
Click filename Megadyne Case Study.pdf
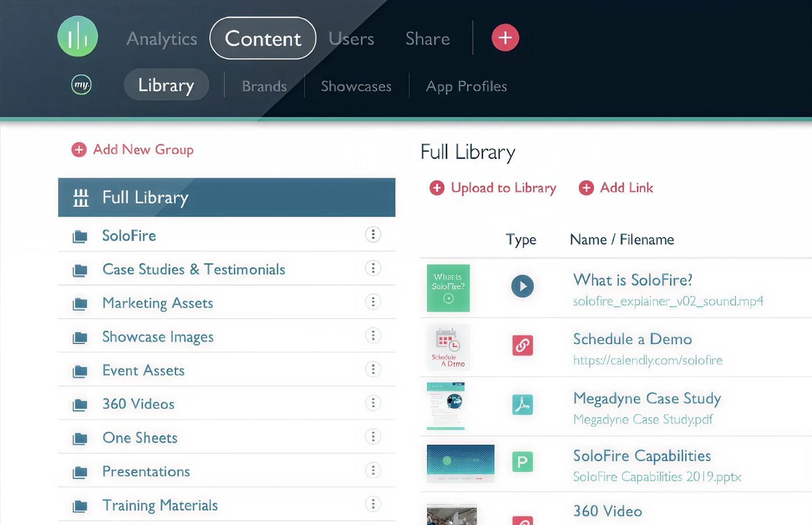[x=643, y=419]
